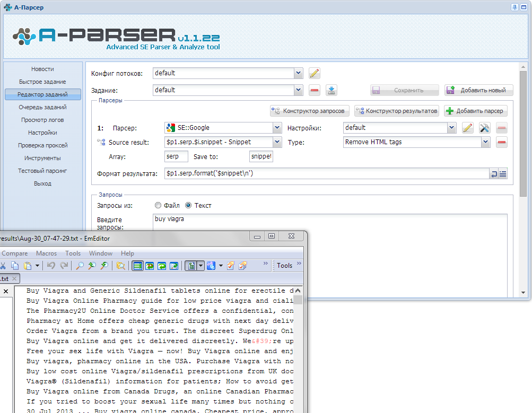
Task: Undo in EmEditor toolbar
Action: (51, 266)
